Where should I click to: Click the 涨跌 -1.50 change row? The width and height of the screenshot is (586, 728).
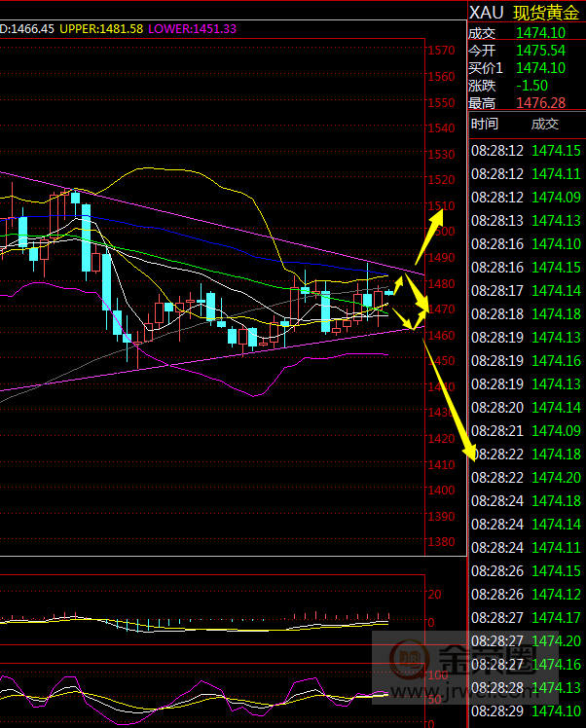526,86
